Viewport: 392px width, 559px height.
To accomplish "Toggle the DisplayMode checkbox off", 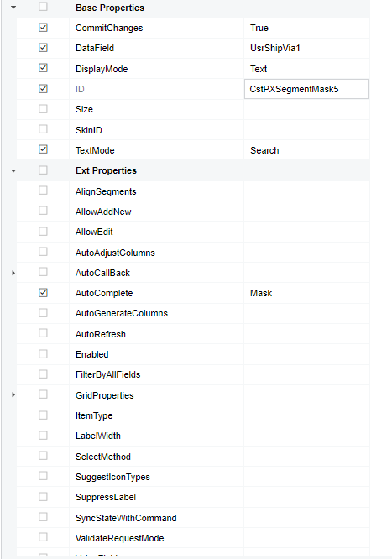I will pos(43,68).
